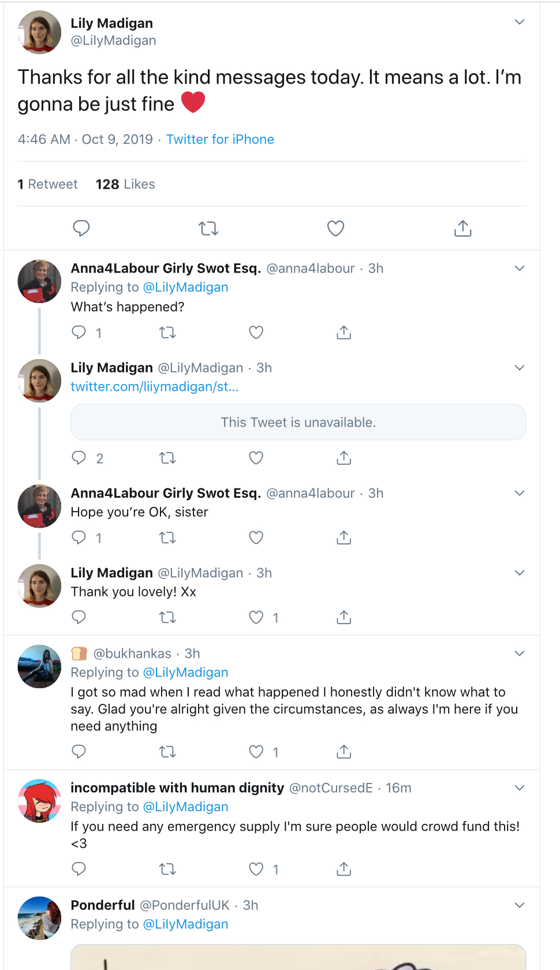
Task: Open the main tweet's chevron options menu
Action: click(520, 22)
